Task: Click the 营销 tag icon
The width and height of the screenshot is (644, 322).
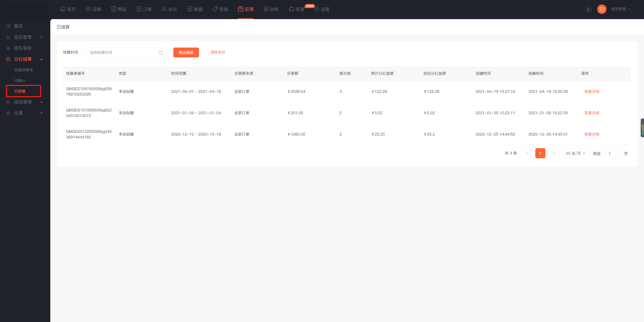Action: point(215,9)
